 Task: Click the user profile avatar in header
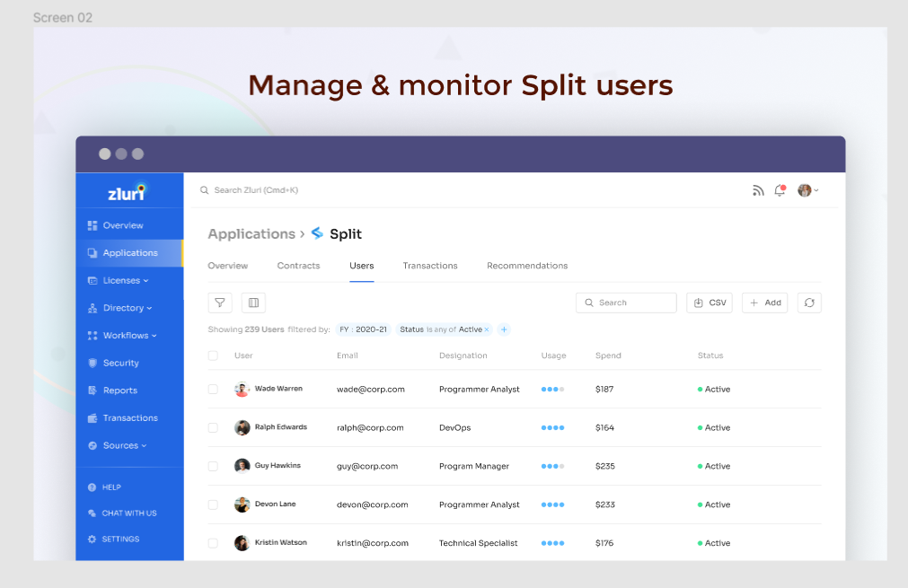coord(805,190)
